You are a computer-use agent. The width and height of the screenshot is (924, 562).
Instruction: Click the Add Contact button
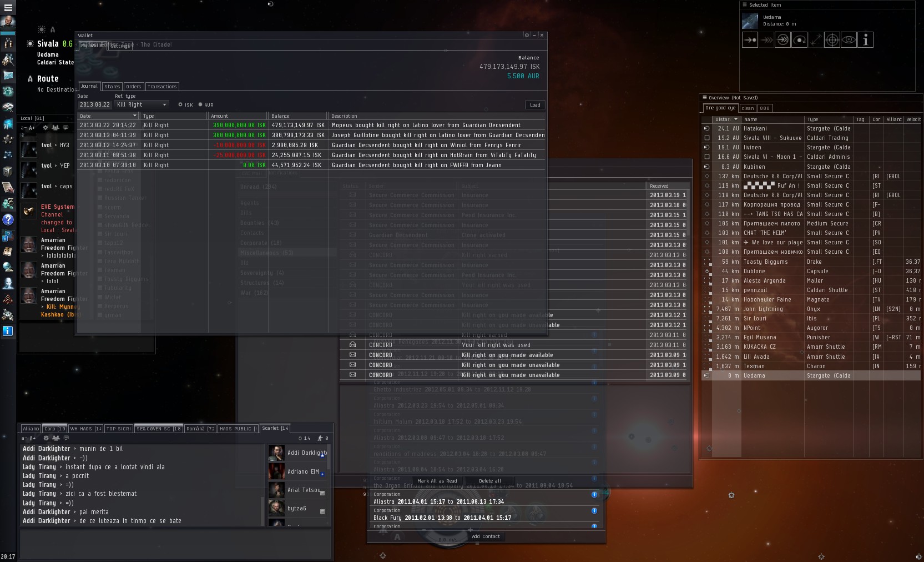486,536
